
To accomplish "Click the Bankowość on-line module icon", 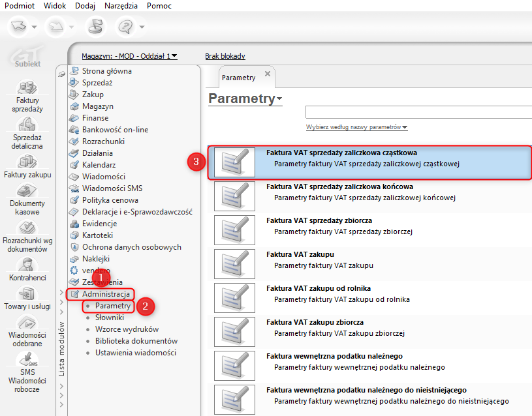I will [74, 130].
